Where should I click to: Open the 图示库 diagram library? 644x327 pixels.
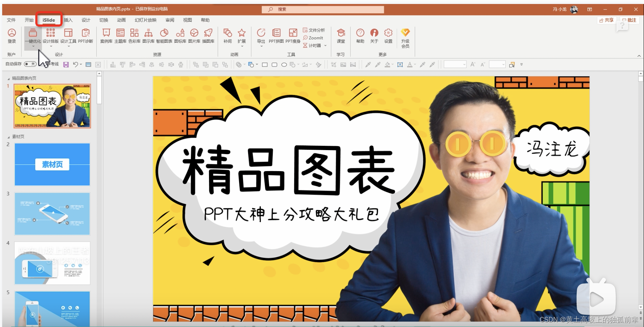point(149,36)
